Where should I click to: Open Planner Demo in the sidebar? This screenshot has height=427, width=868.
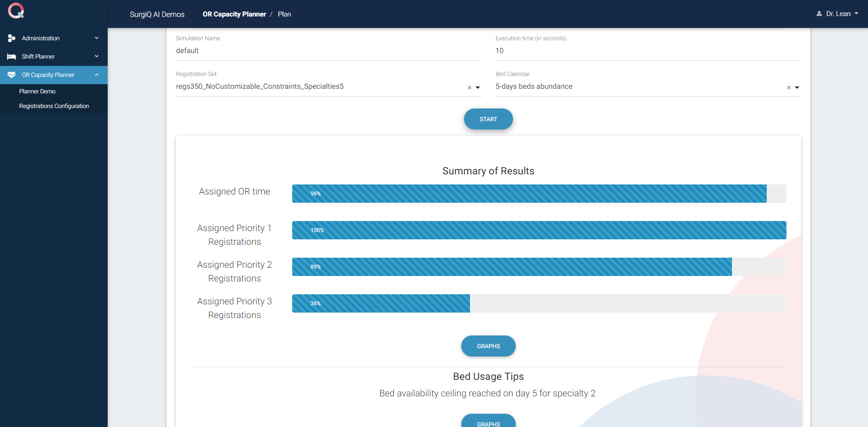pyautogui.click(x=37, y=92)
